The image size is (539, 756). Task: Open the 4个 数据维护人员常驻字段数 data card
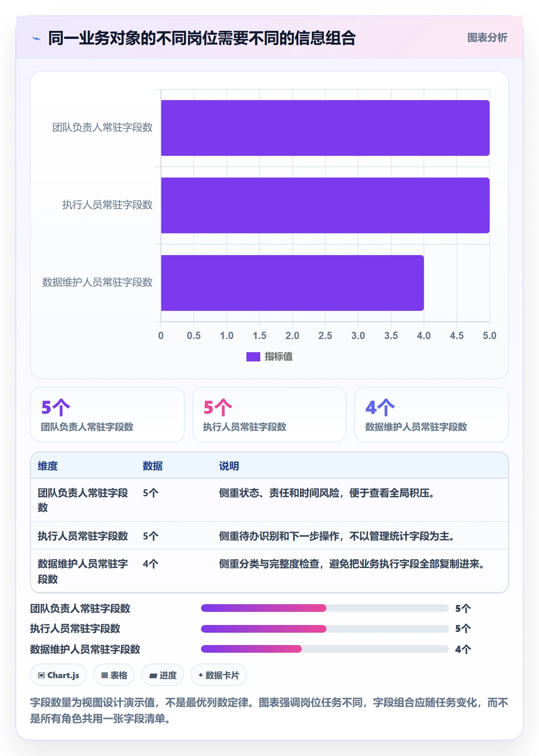point(431,415)
